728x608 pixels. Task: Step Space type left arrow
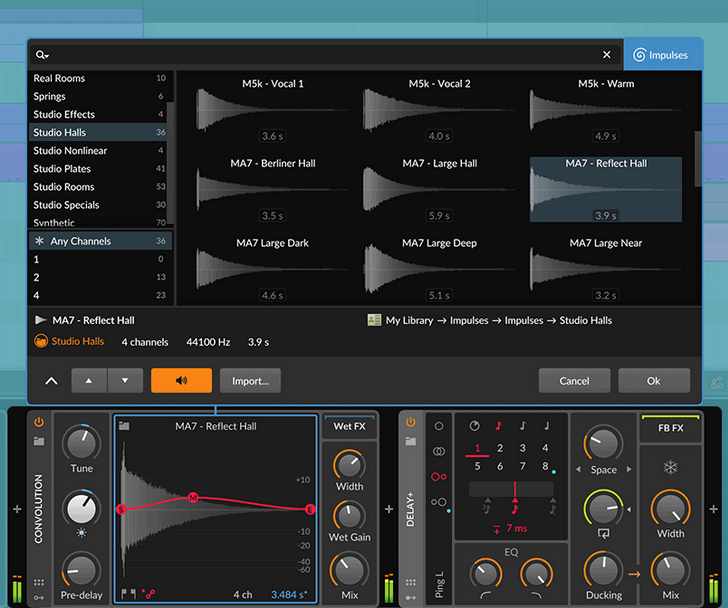pyautogui.click(x=578, y=469)
